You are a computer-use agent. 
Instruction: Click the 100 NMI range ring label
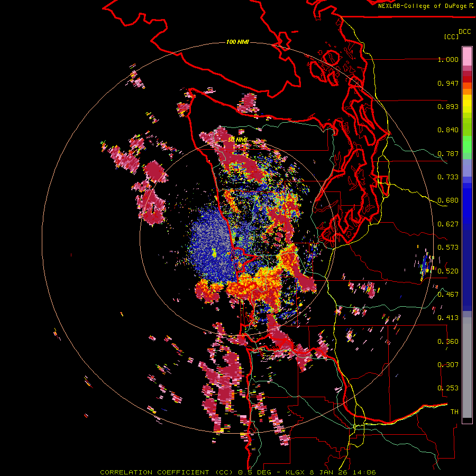click(237, 42)
